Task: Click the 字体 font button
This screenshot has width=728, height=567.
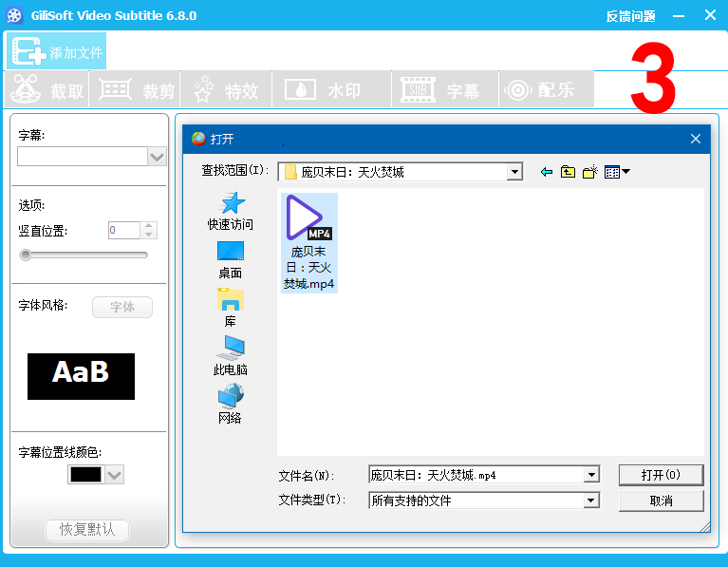Action: (x=122, y=307)
